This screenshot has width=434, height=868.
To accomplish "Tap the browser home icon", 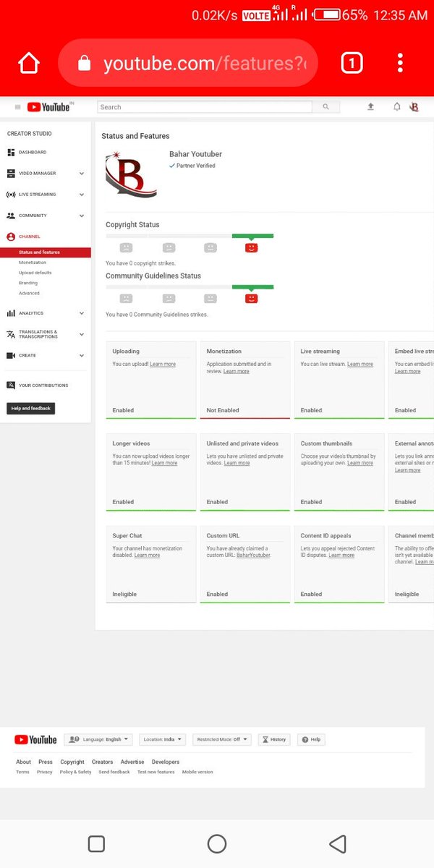I will click(x=29, y=64).
